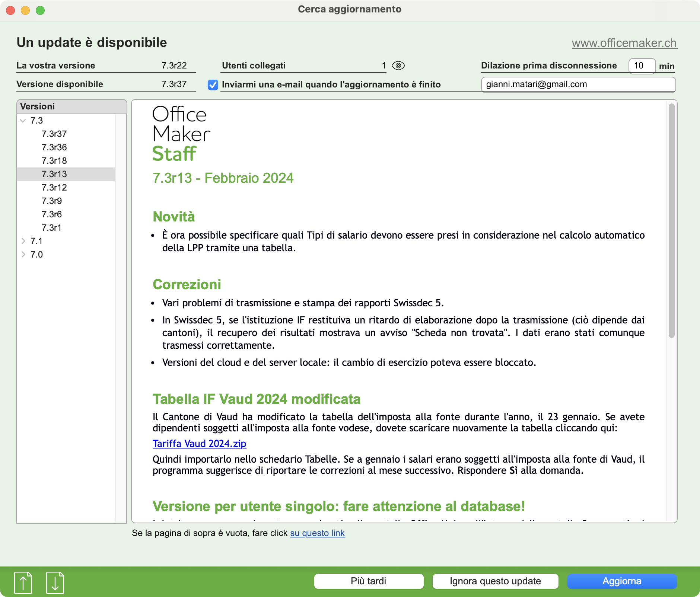Click the Utenti collegati label
Image resolution: width=700 pixels, height=597 pixels.
[254, 66]
